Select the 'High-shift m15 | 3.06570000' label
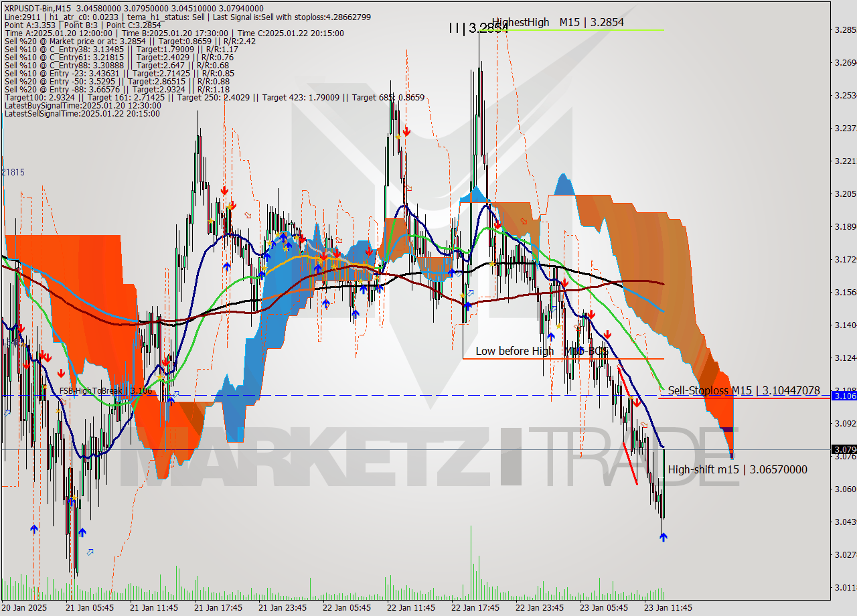857x616 pixels. (x=737, y=469)
